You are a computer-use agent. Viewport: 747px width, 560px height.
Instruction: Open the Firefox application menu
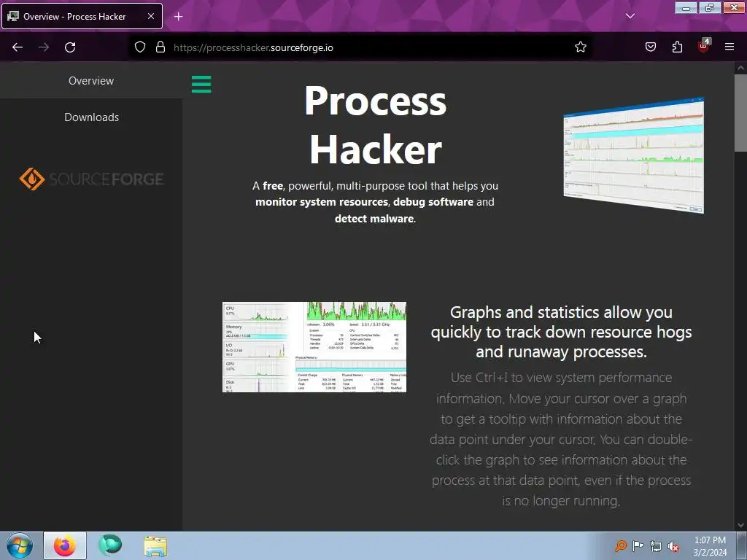729,47
